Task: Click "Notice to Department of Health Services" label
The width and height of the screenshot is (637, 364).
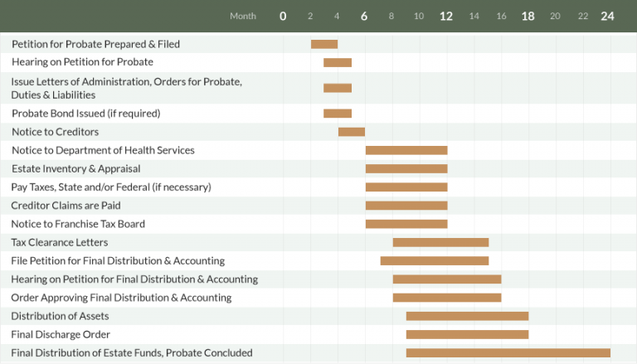Action: pos(103,150)
